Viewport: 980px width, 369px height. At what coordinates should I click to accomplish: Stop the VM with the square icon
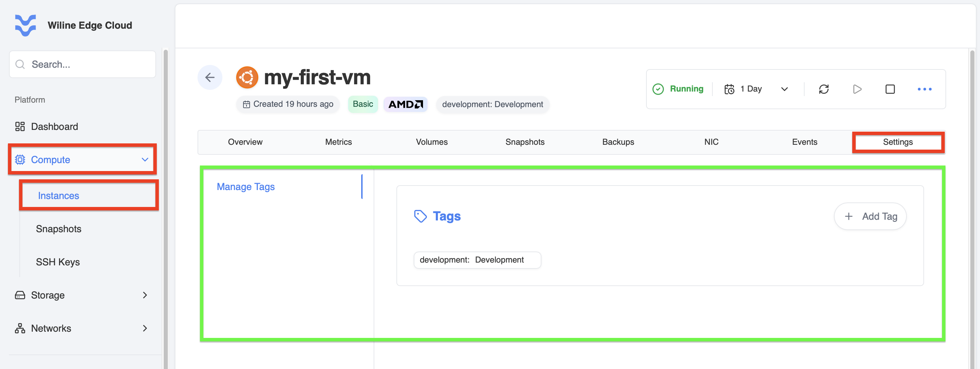click(x=890, y=89)
